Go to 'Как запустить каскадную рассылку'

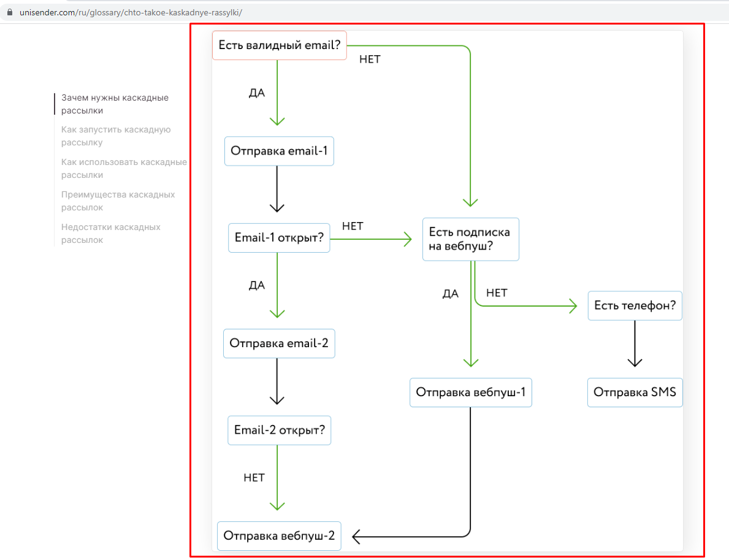coord(116,136)
